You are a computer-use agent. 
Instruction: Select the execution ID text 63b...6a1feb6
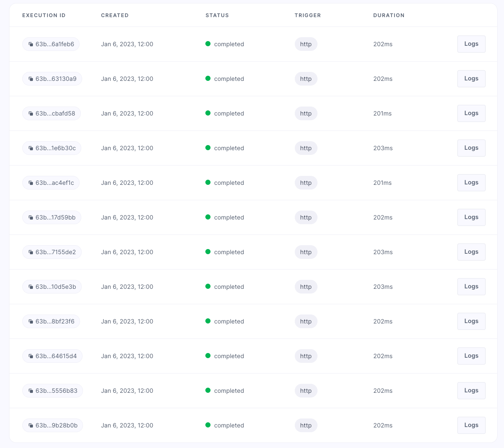55,45
